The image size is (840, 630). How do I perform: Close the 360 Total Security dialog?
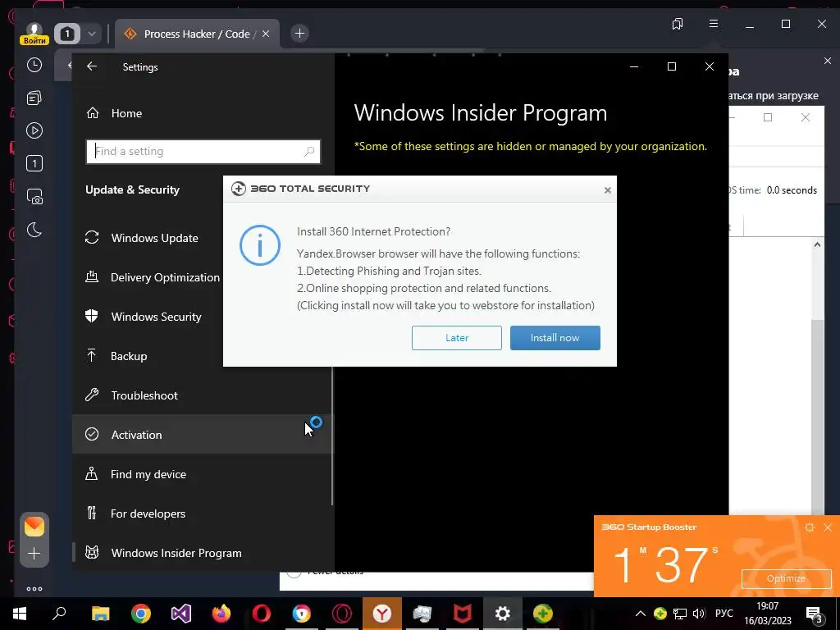(x=608, y=190)
